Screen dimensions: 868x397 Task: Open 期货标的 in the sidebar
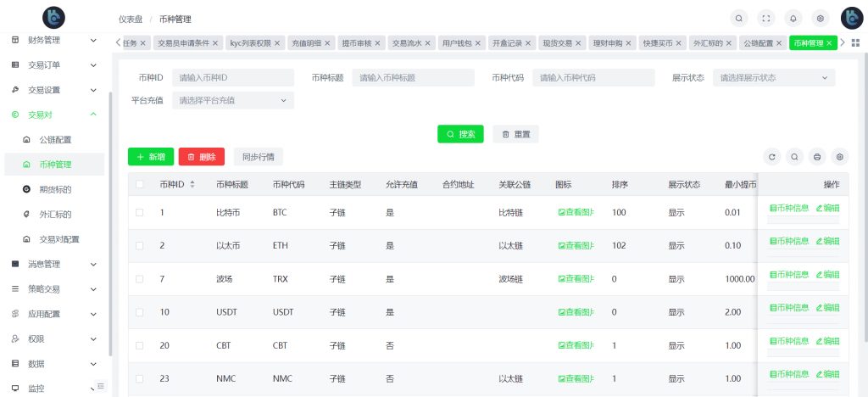pyautogui.click(x=54, y=189)
